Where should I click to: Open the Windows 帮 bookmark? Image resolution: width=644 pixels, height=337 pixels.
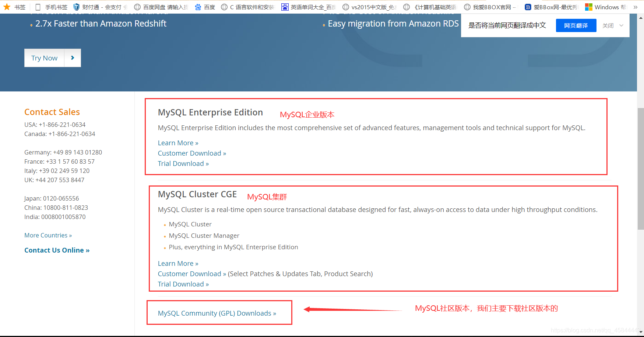tap(606, 7)
